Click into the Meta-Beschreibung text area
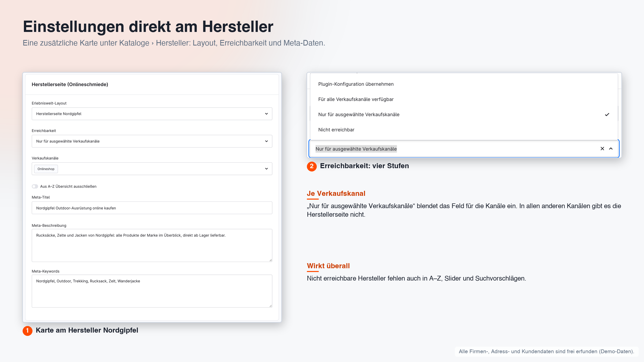Screen dimensions: 644x362 click(152, 245)
